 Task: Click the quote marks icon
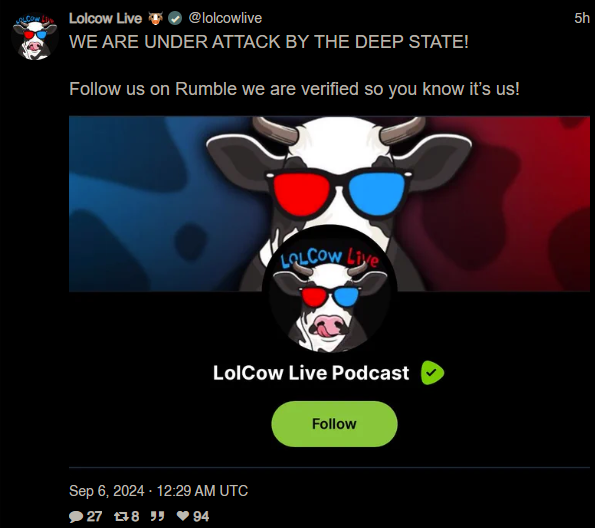pos(157,516)
